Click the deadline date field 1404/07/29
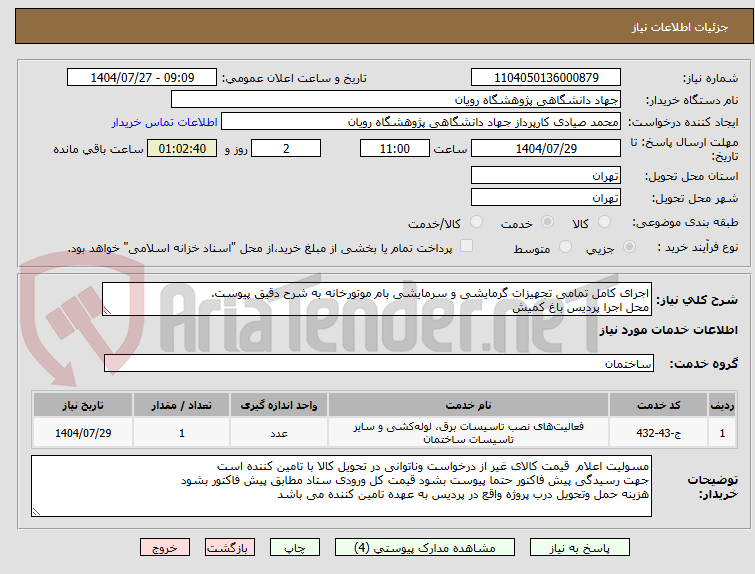The height and width of the screenshot is (574, 755). pyautogui.click(x=546, y=148)
